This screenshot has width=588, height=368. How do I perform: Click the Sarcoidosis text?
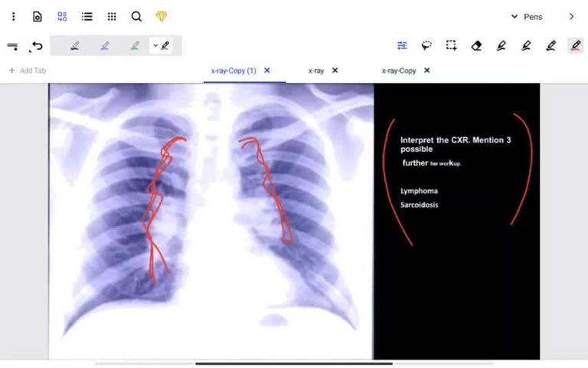(420, 205)
